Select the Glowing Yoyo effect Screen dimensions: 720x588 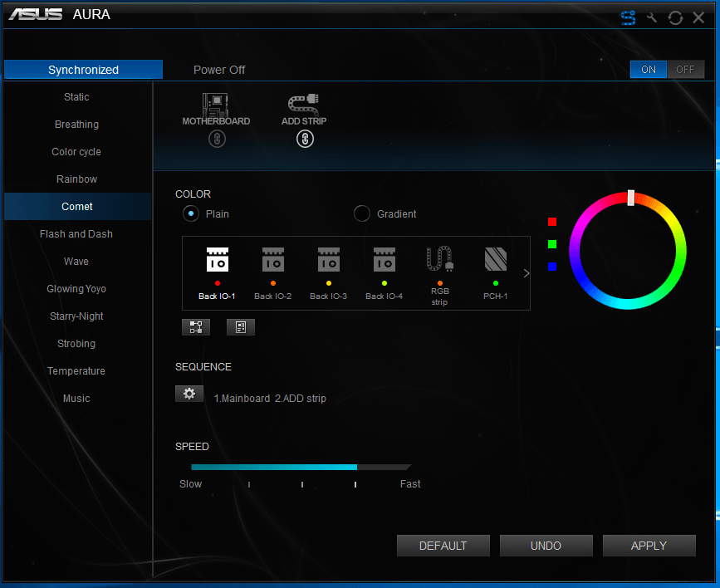(x=76, y=289)
